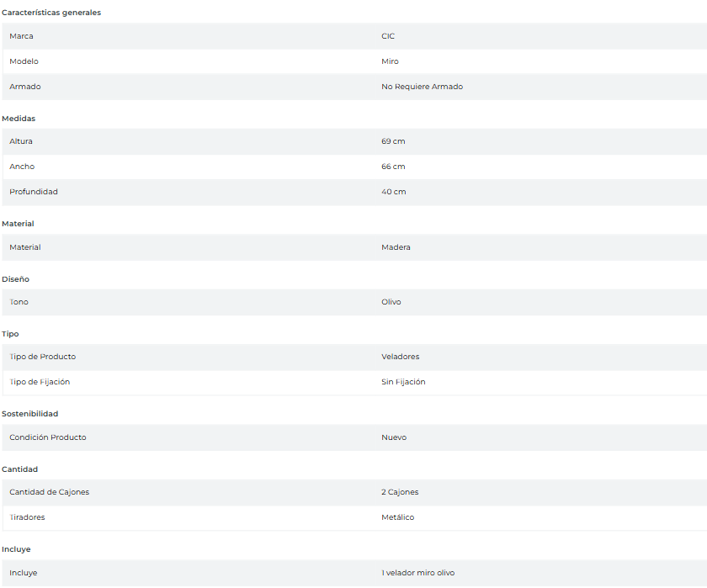The width and height of the screenshot is (707, 588).
Task: Click the 2 Cajones value
Action: pos(400,492)
